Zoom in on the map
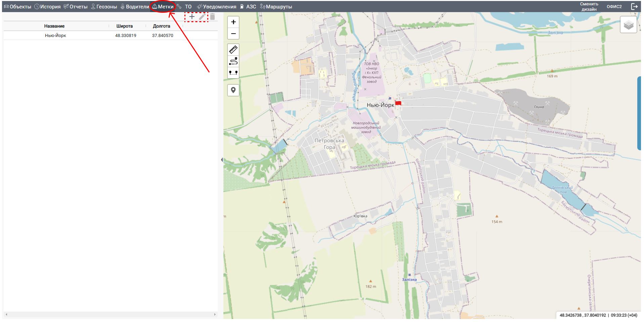Viewport: 644px width, 322px height. coord(233,22)
